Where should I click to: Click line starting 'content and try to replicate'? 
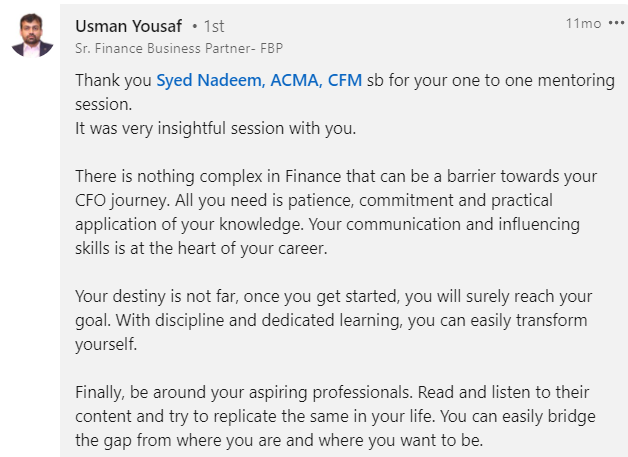tap(330, 416)
